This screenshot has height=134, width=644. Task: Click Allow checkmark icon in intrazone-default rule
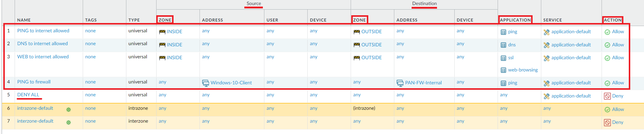pyautogui.click(x=607, y=109)
